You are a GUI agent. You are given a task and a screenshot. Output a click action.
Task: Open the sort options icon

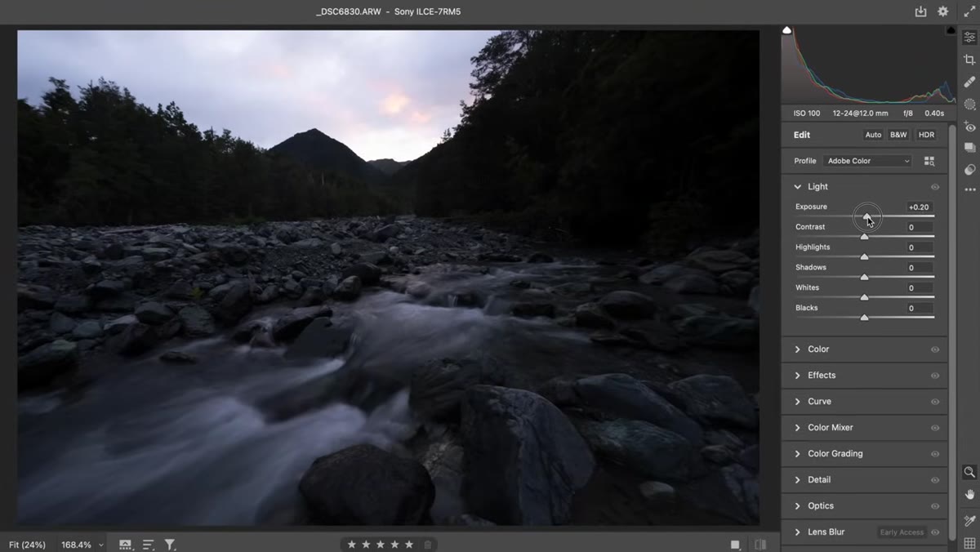[148, 544]
